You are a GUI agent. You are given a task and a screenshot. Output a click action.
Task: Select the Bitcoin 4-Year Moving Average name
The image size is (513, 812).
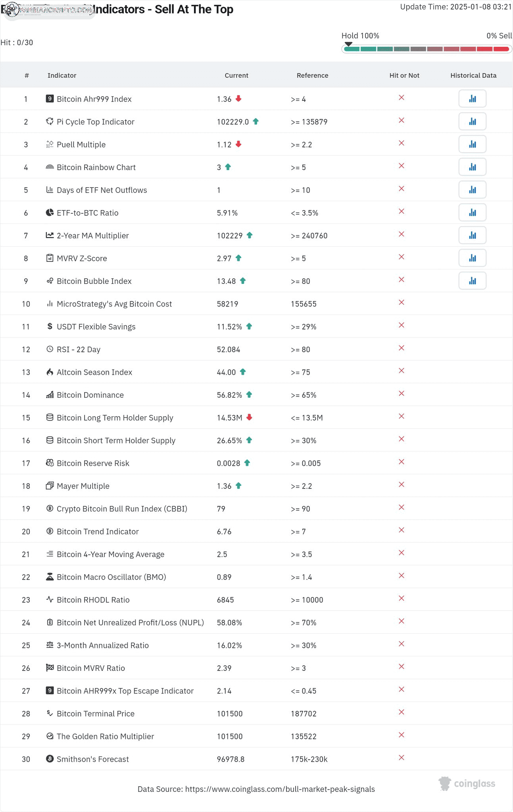[x=110, y=554]
